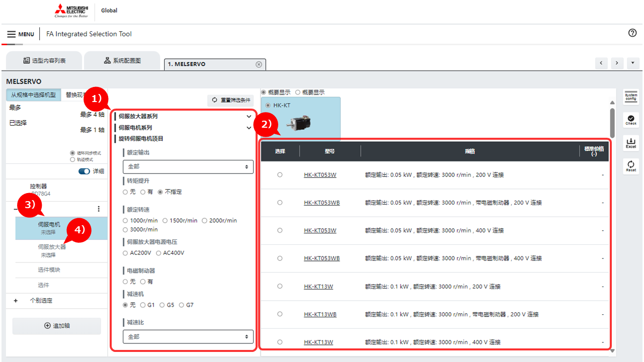The image size is (644, 362).
Task: Select the 轨迹模式 radio button
Action: click(72, 159)
